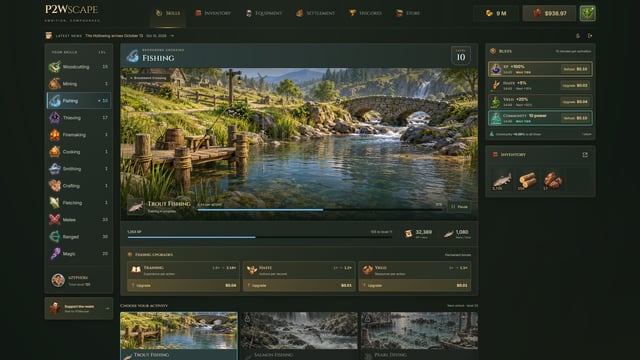The height and width of the screenshot is (360, 640).
Task: Refresh the XP +100% buff
Action: (576, 69)
